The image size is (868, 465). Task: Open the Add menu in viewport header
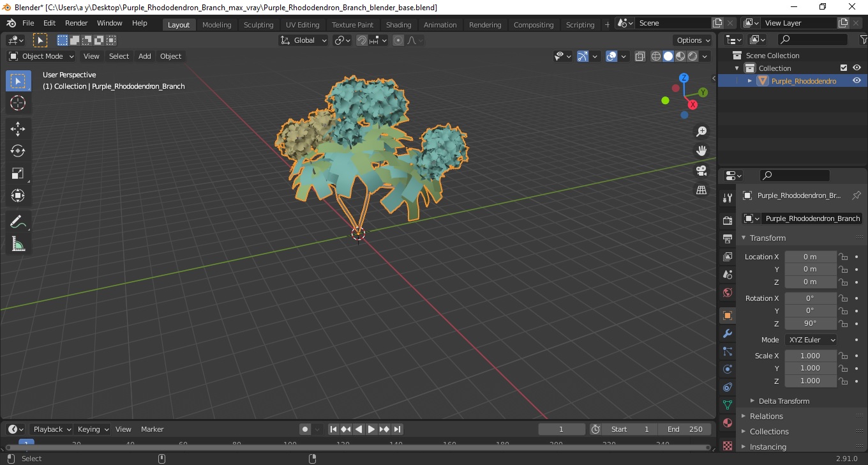pyautogui.click(x=145, y=56)
